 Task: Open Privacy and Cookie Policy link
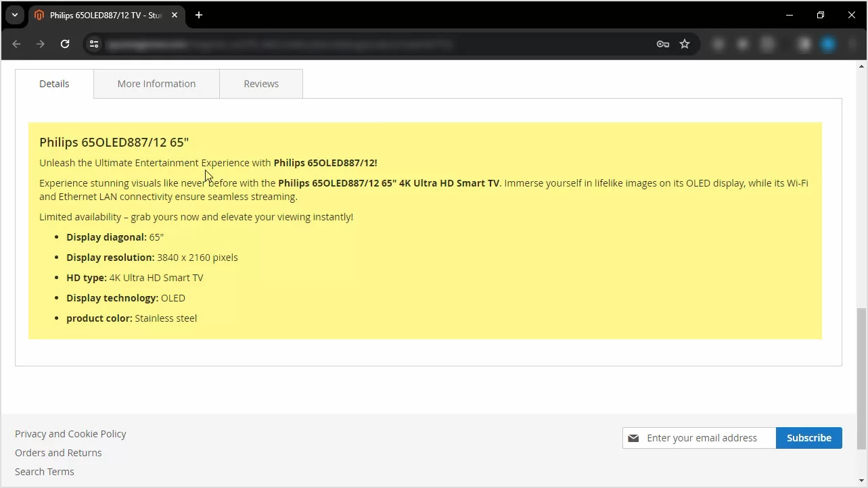tap(70, 434)
